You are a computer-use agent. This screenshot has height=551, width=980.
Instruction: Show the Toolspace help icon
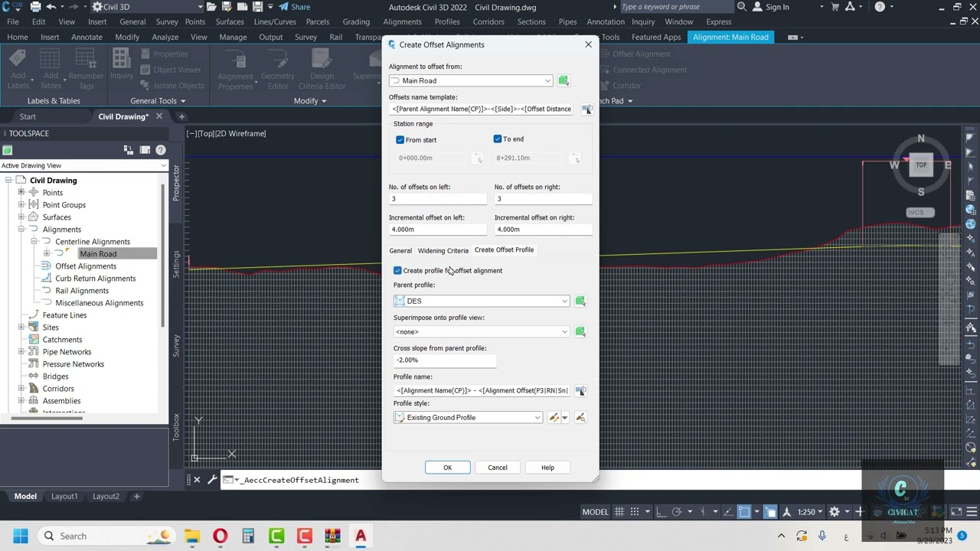[160, 150]
